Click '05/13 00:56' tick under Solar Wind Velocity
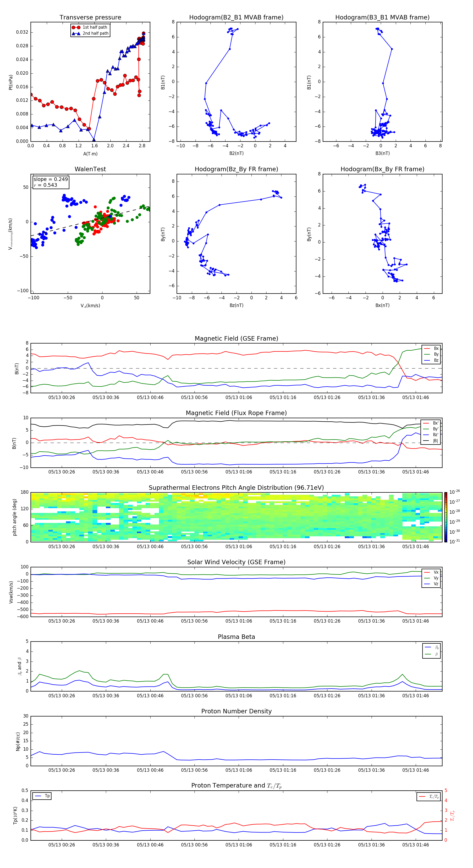Viewport: 473px width, 868px height. pos(194,621)
